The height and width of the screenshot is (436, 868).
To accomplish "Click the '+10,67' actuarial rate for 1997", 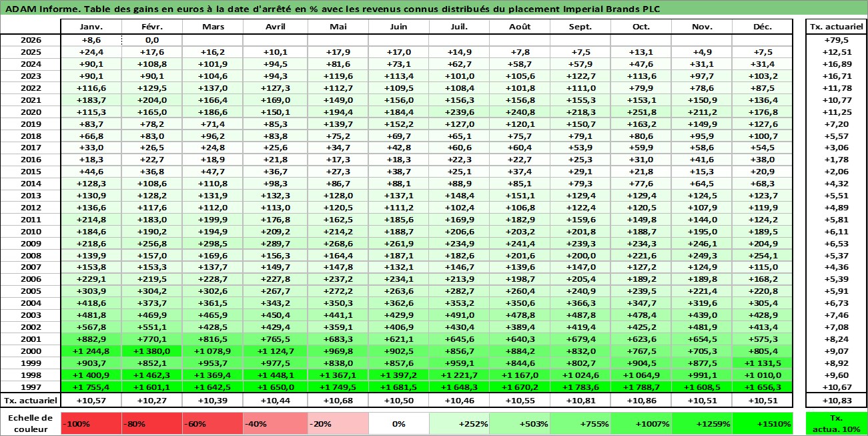I will [x=836, y=387].
